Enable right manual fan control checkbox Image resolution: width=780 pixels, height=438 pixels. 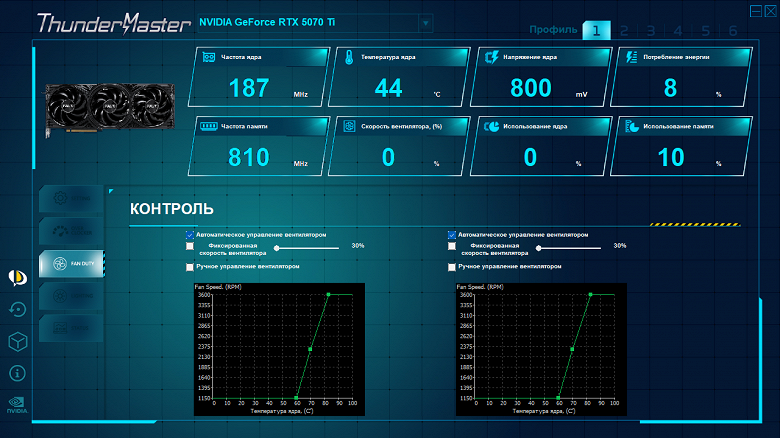tap(452, 267)
